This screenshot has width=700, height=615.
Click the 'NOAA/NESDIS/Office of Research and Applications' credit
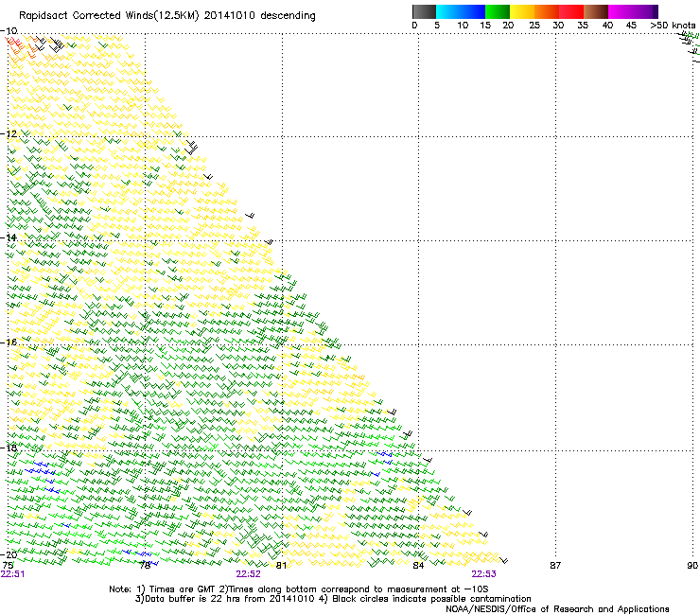coord(557,609)
